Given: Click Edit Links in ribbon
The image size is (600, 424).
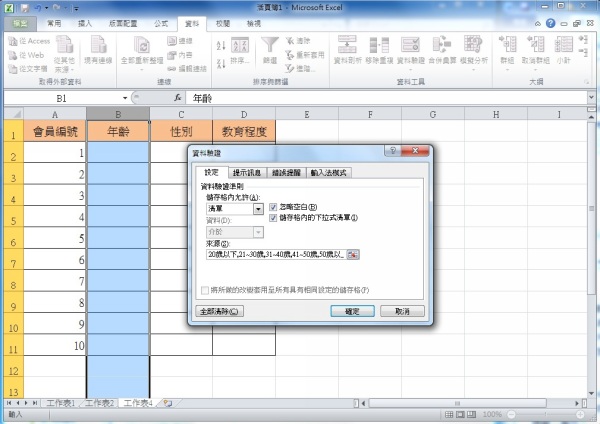Looking at the screenshot, I should point(187,69).
